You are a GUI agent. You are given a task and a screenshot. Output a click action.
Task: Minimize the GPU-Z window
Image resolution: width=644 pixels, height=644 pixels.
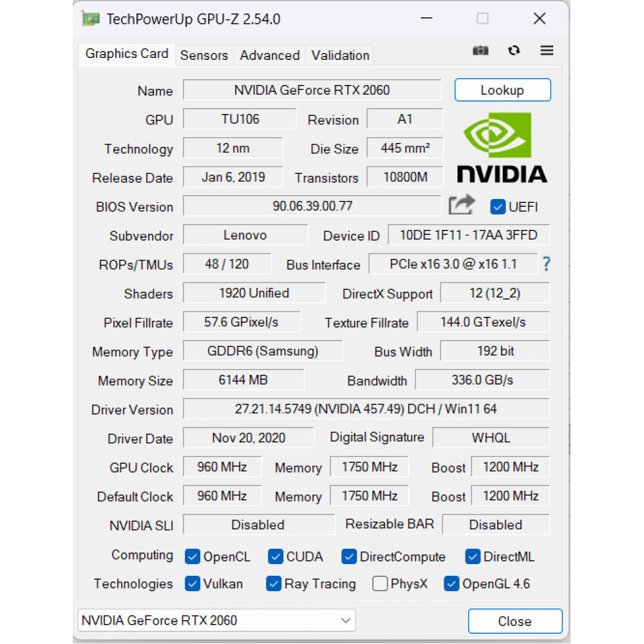427,19
